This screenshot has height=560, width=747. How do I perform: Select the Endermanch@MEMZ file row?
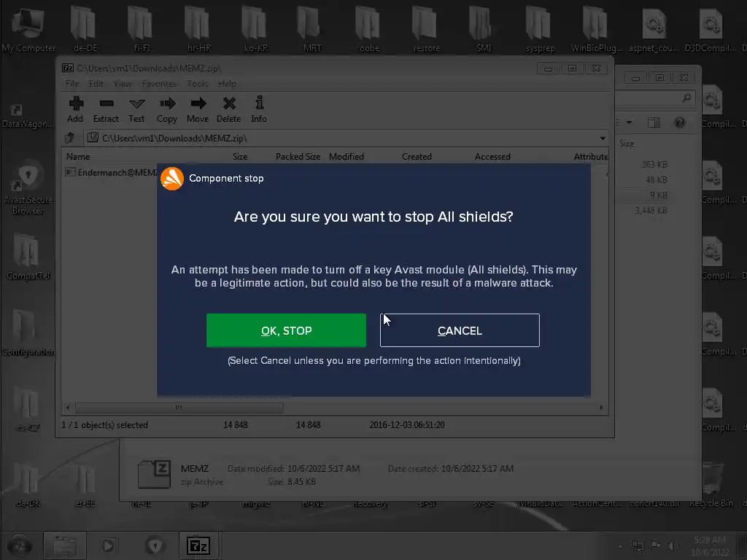[111, 172]
